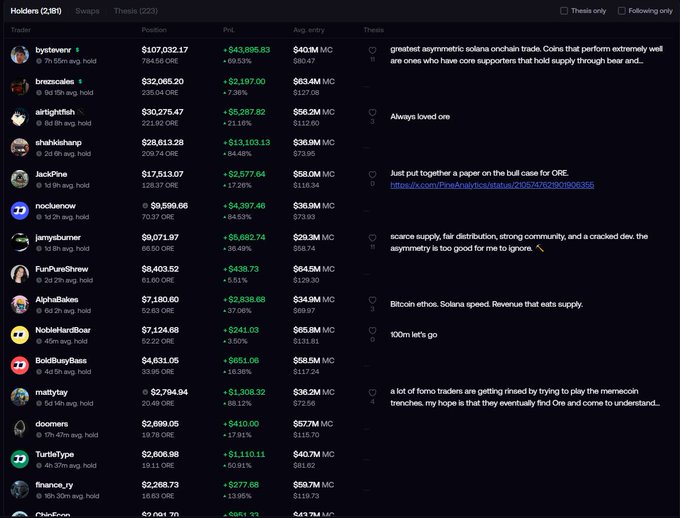This screenshot has width=680, height=518.
Task: Heart AlphaBakes' 'Bitcoin ethos' thesis
Action: point(372,300)
